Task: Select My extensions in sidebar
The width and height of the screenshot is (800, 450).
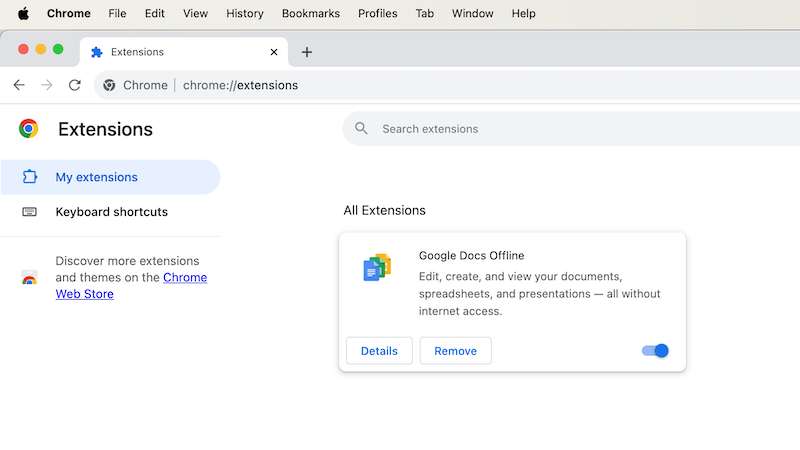Action: (110, 177)
